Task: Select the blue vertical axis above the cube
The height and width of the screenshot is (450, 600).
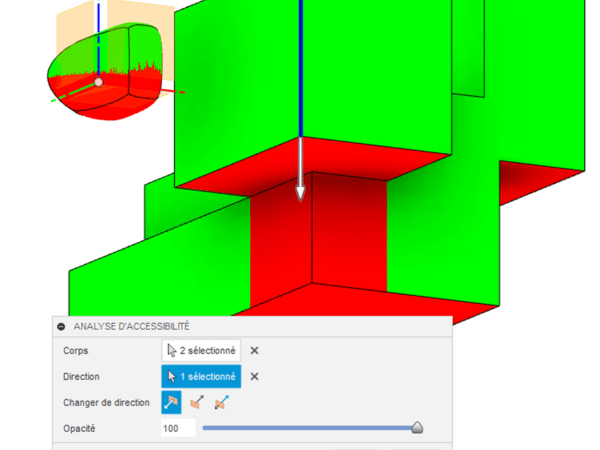Action: coord(299,60)
